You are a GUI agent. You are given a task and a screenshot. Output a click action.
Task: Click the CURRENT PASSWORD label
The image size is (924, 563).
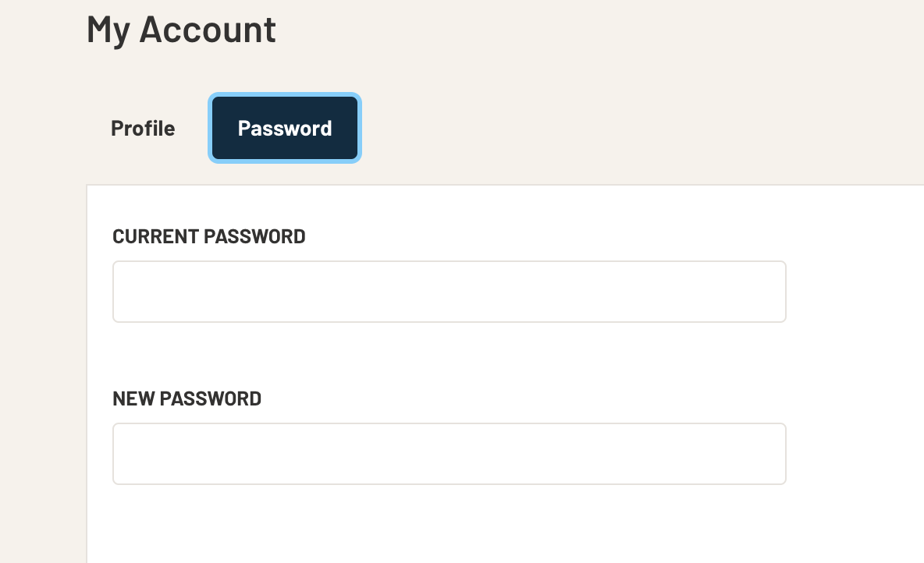pyautogui.click(x=209, y=237)
